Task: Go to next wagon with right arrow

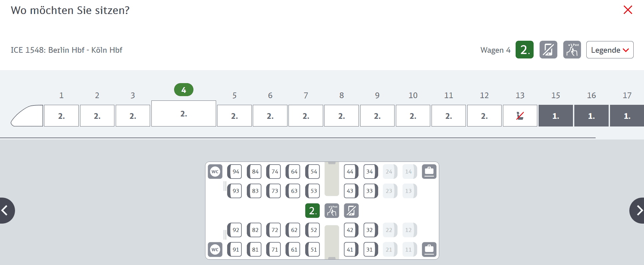Action: coord(638,210)
